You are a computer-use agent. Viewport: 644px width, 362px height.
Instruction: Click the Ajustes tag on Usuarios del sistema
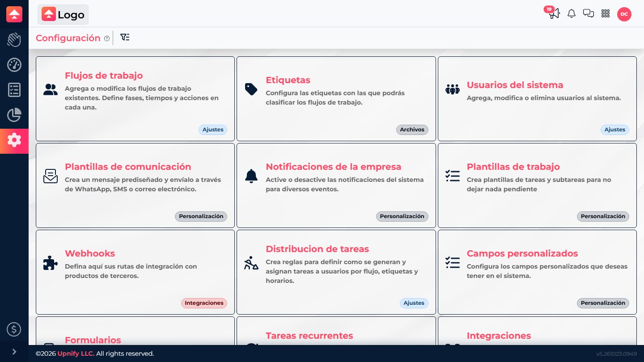point(615,130)
